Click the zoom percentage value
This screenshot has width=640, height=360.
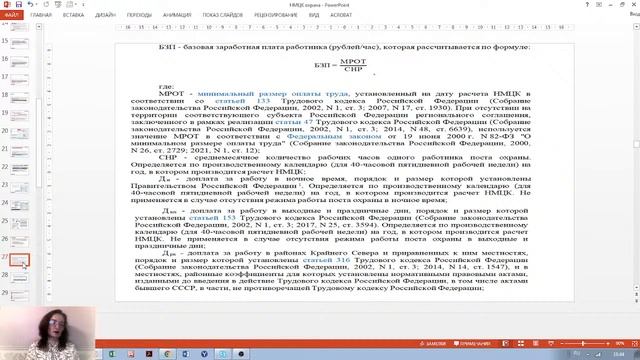(x=620, y=344)
